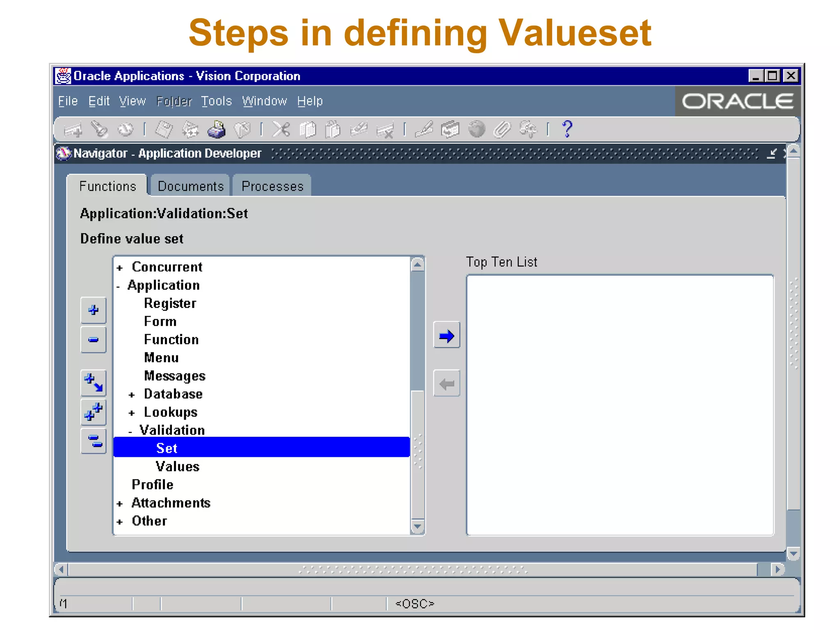Click the Expand Branch button with arrow

94,383
